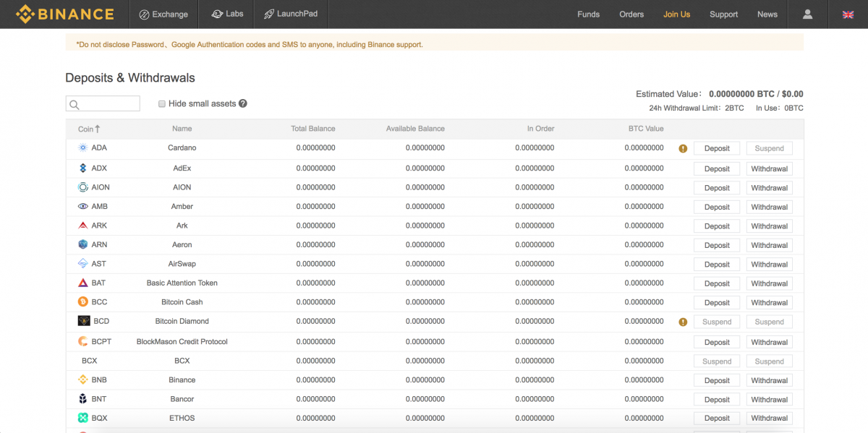Click the 24h Withdrawal Limit text
868x433 pixels.
[697, 108]
